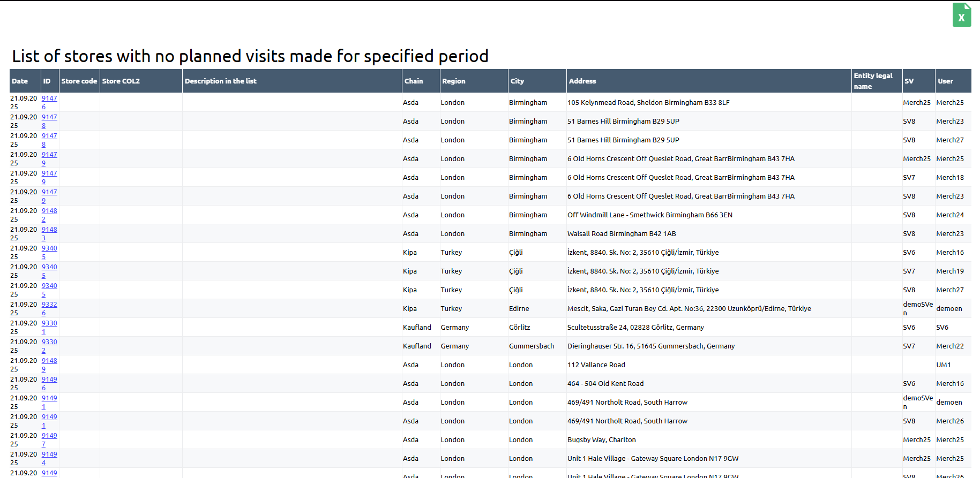Select the Chain column header

point(413,81)
